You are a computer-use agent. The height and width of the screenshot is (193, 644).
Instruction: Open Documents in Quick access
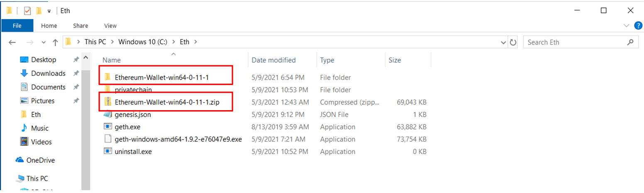tap(48, 87)
